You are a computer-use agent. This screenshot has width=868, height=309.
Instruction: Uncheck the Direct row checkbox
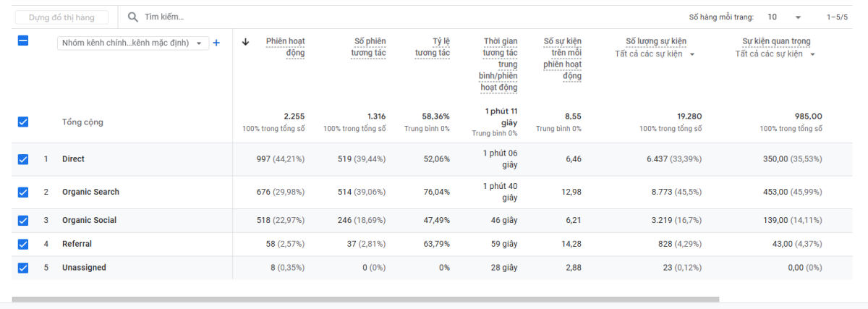(x=23, y=159)
